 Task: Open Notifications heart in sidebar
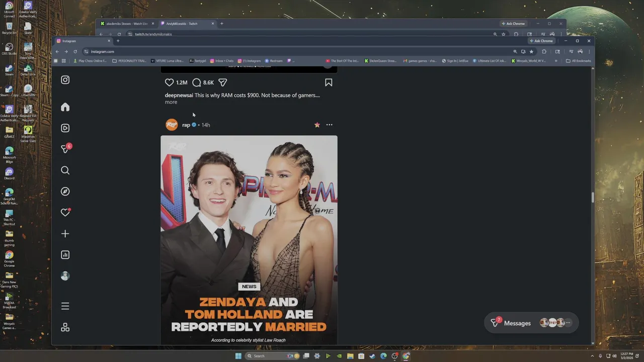[65, 213]
